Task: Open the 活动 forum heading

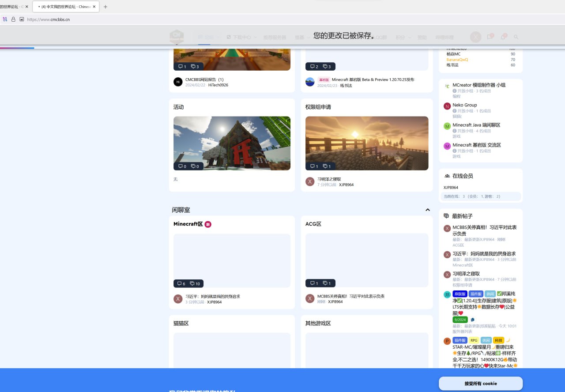Action: pos(179,107)
